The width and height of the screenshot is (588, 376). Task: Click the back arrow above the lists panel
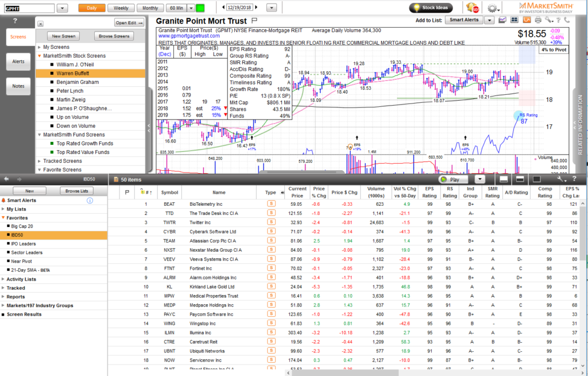[6, 179]
